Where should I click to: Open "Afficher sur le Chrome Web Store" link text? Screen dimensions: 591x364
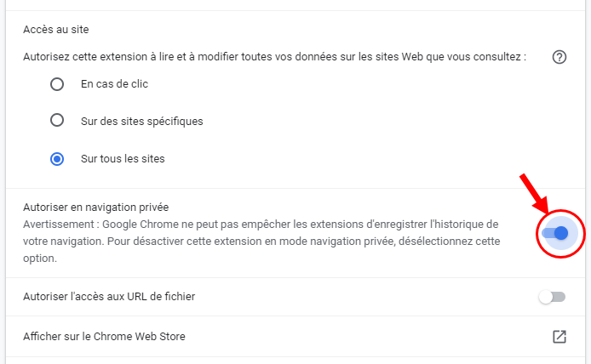104,337
